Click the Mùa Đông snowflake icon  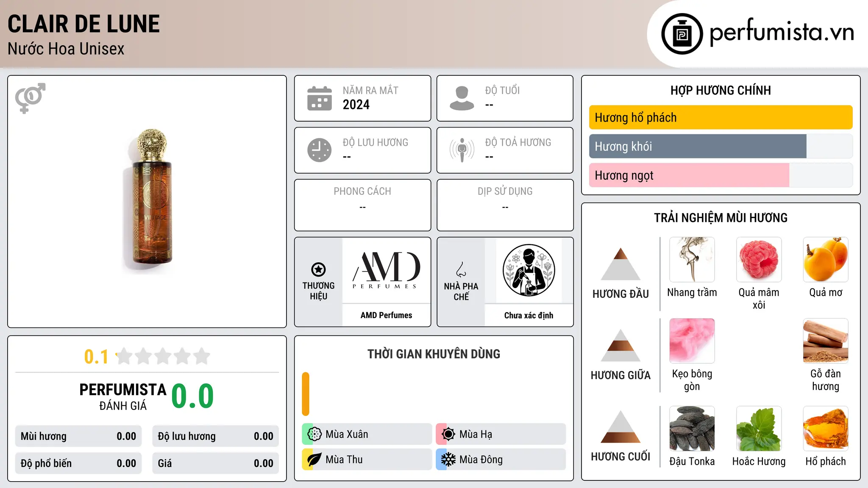(448, 460)
